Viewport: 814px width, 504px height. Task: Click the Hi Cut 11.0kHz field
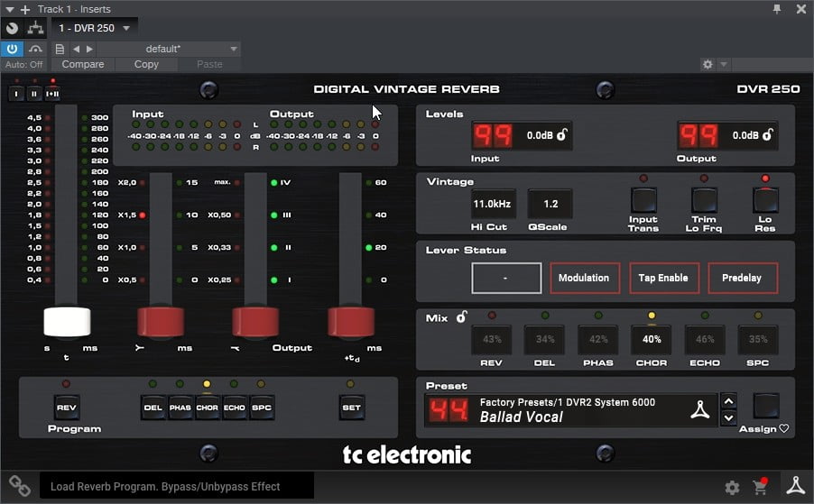click(x=492, y=204)
